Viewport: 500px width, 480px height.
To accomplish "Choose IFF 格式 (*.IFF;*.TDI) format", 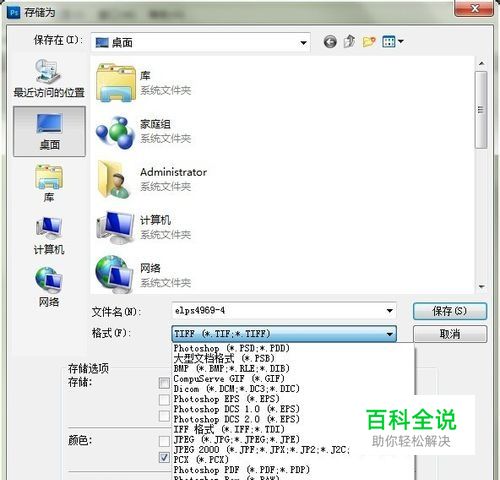I will [229, 429].
